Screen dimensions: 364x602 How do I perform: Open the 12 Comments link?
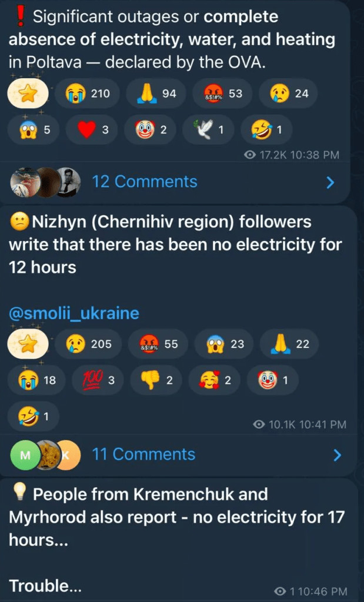pos(145,182)
